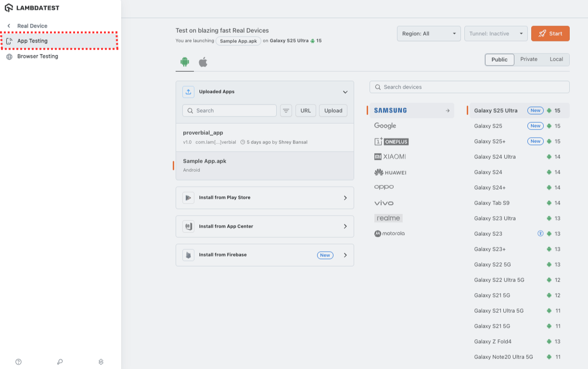Open the filter icon beside app search
588x369 pixels.
[286, 110]
